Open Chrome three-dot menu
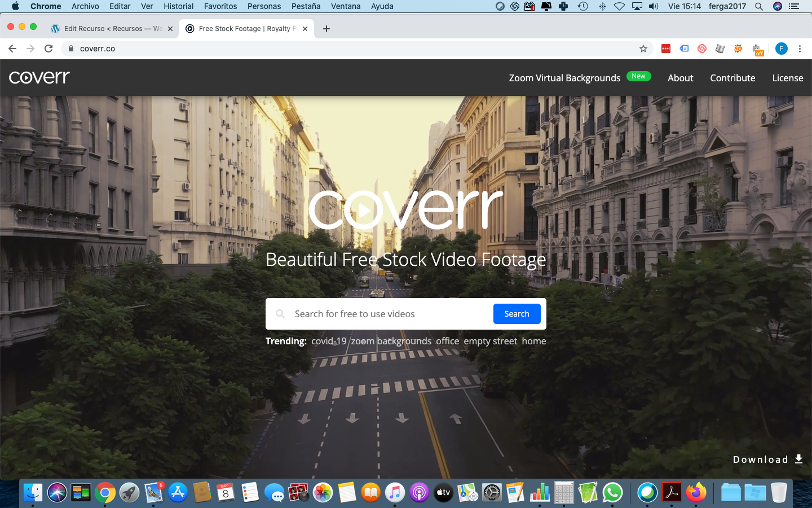This screenshot has width=812, height=508. 800,49
